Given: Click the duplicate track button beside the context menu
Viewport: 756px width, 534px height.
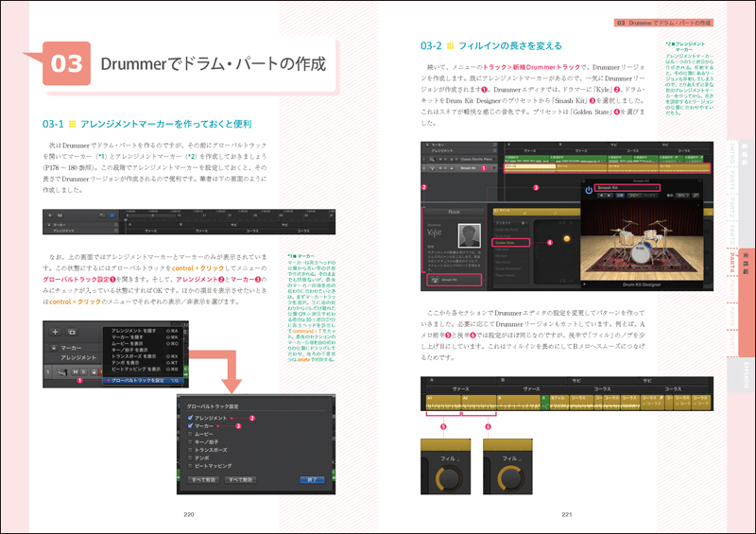Looking at the screenshot, I should click(72, 332).
